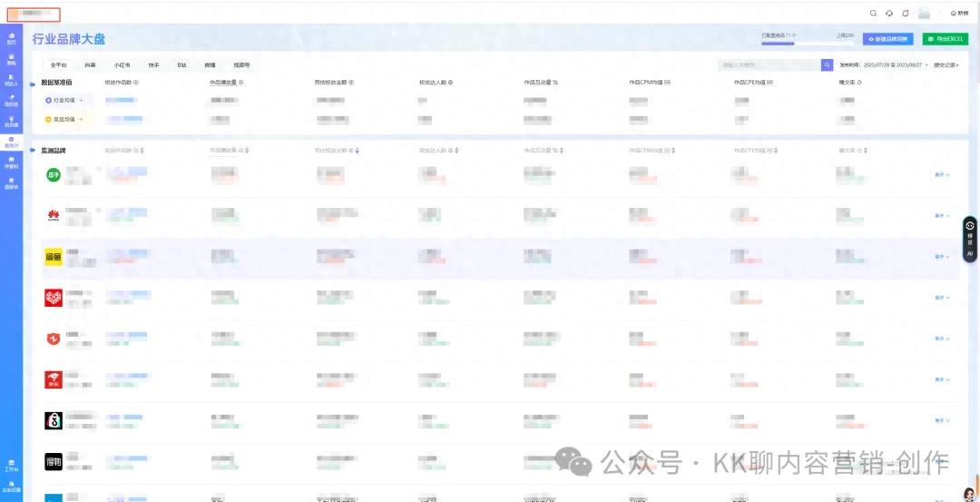Switch to the 小红书 platform tab
This screenshot has width=980, height=502.
coord(122,65)
